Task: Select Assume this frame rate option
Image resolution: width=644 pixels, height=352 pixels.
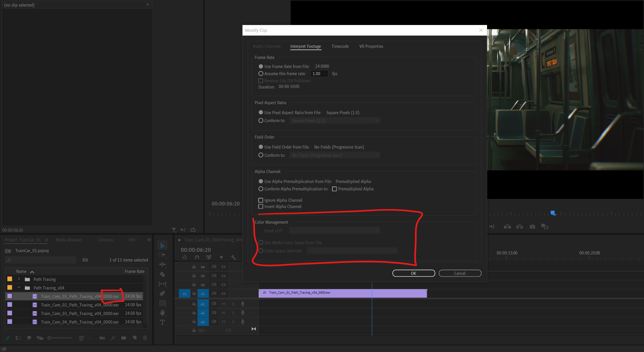Action: coord(261,73)
